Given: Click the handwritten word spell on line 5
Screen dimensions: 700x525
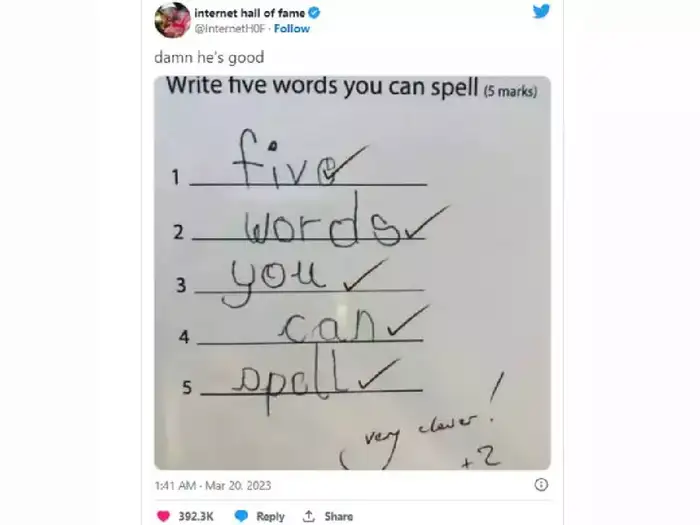Looking at the screenshot, I should point(293,379).
